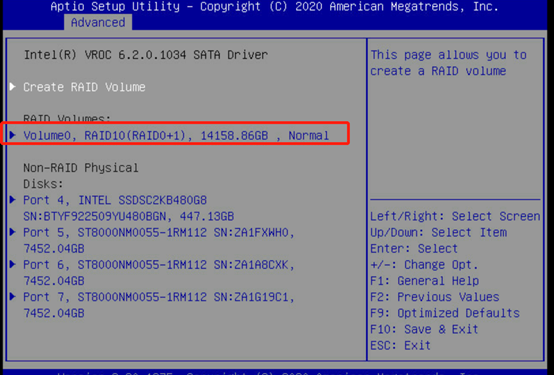Click the F2: Previous Values hint
Screen dimensions: 554x375
(435, 297)
